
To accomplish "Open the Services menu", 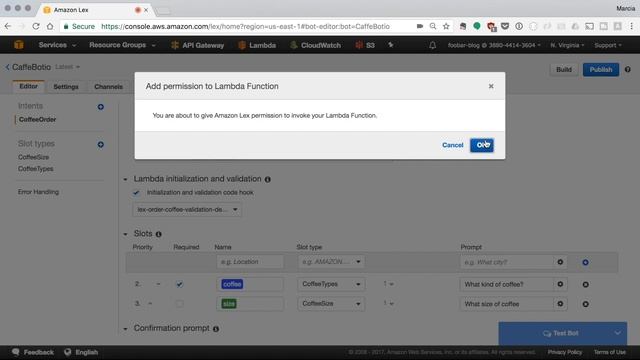I will [x=57, y=45].
